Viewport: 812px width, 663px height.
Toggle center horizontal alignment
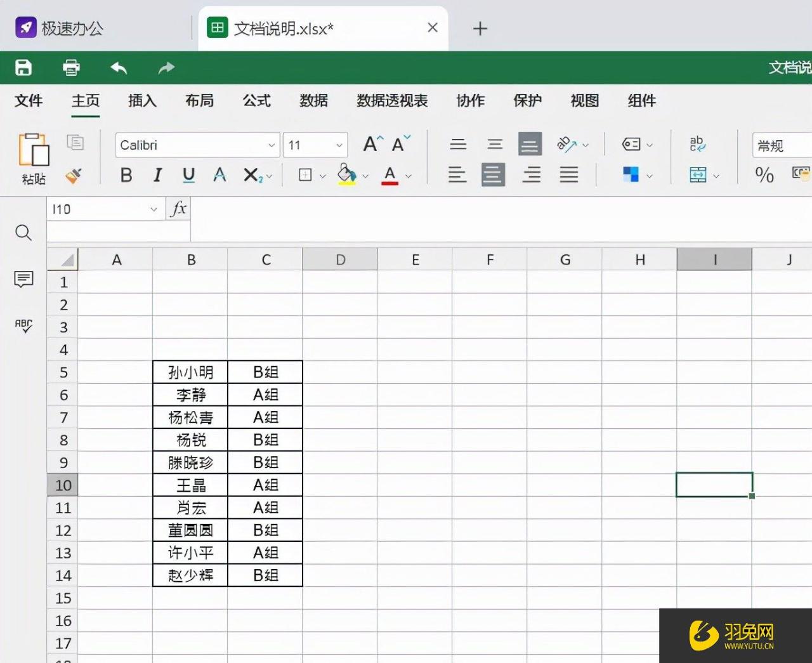tap(494, 174)
